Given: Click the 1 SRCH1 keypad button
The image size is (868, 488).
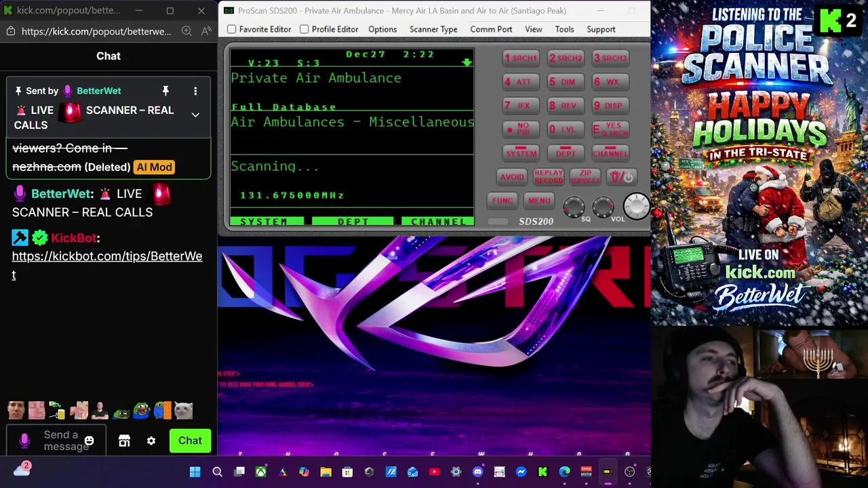Looking at the screenshot, I should pyautogui.click(x=521, y=58).
